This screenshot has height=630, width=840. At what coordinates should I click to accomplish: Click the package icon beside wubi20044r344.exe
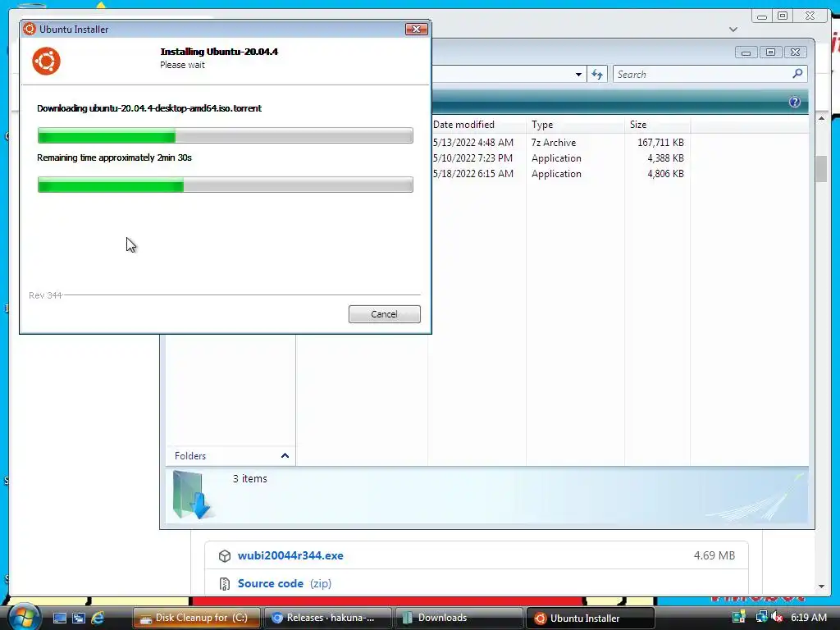[225, 556]
